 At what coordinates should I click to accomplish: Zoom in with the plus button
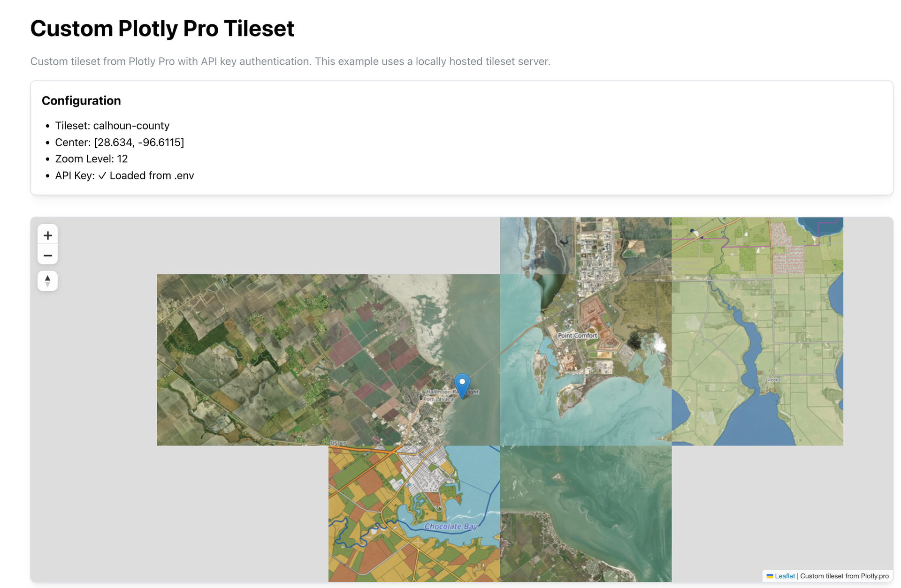(x=47, y=235)
